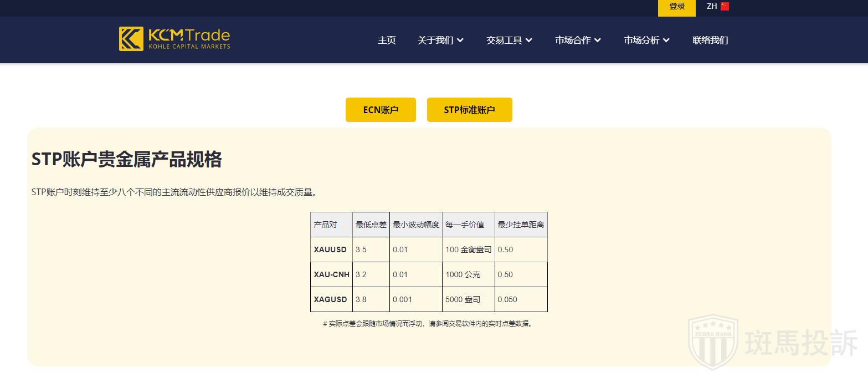Image resolution: width=868 pixels, height=377 pixels.
Task: Click the 产品对 column header
Action: click(326, 225)
